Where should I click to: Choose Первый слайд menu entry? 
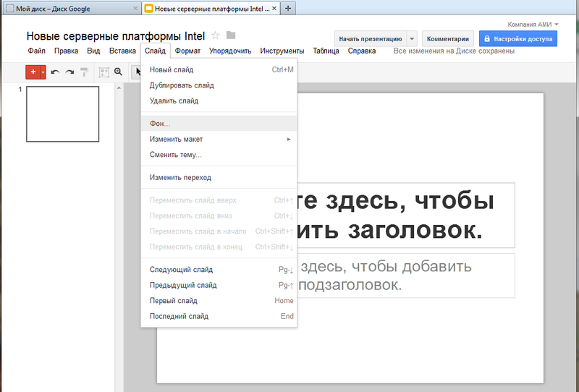pyautogui.click(x=219, y=301)
